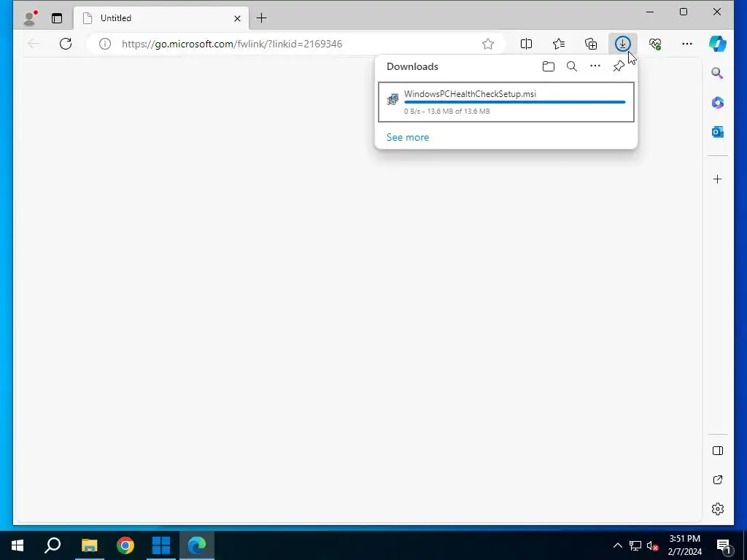Open Microsoft 365 sidebar app

point(718,102)
